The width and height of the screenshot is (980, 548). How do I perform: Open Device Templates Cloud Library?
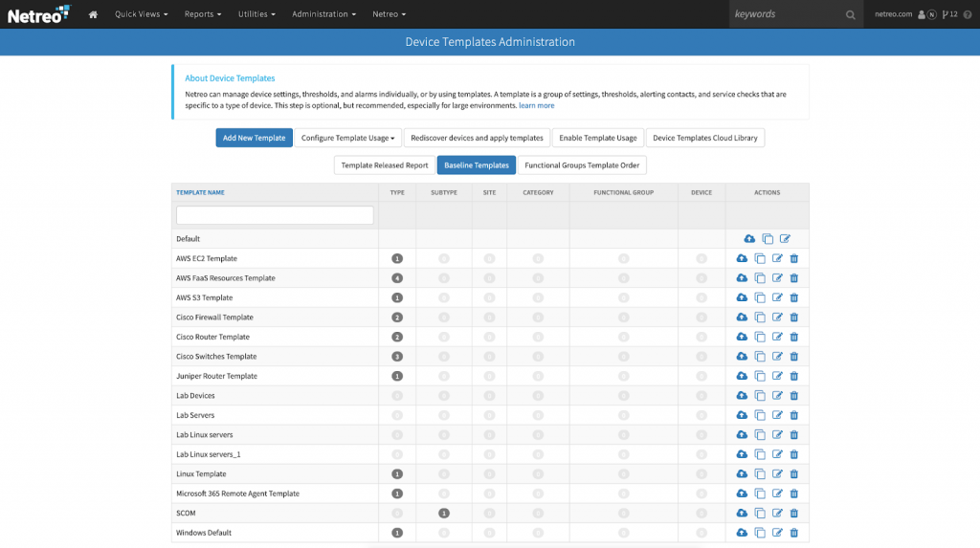click(705, 138)
